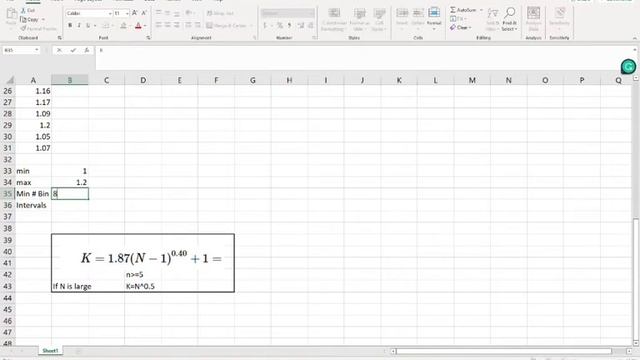Screen dimensions: 640x360
Task: Decrease font size with smaller A
Action: 144,13
